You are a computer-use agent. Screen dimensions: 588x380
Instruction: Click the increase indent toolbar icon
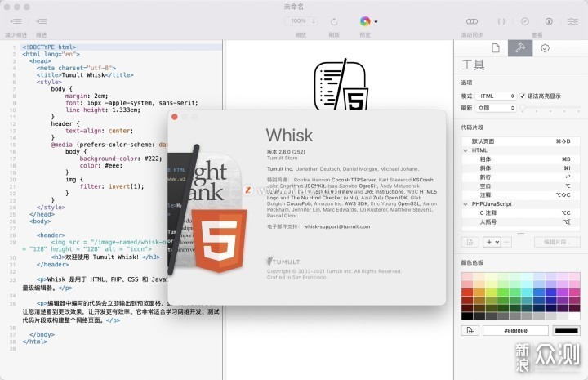click(42, 21)
